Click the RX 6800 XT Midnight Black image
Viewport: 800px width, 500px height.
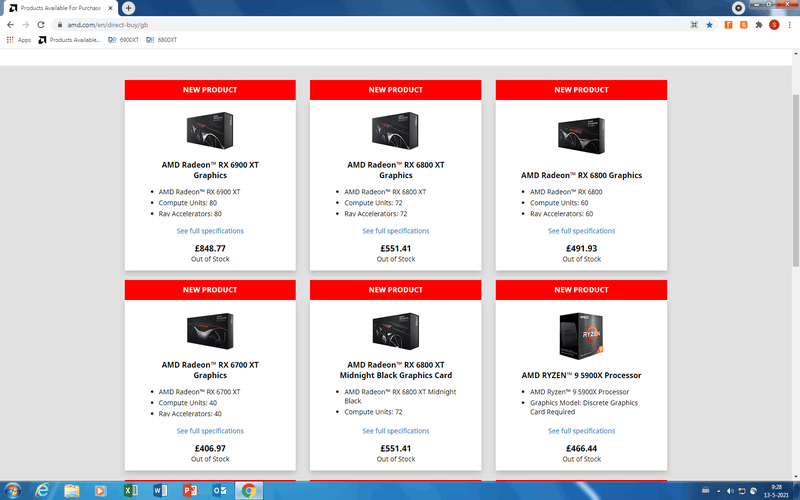click(x=395, y=331)
